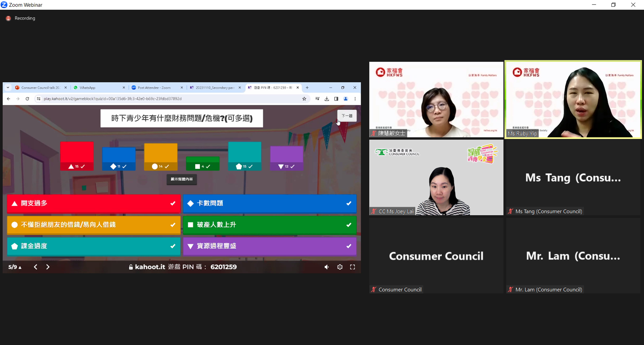Bookmark this page with the star icon
Screen dimensions: 644x345
(304, 99)
